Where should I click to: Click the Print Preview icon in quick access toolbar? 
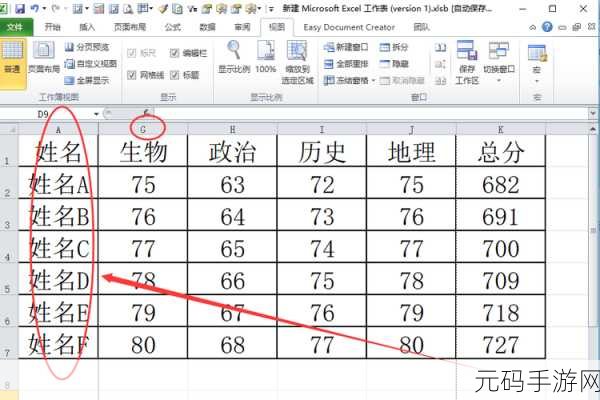coord(128,8)
